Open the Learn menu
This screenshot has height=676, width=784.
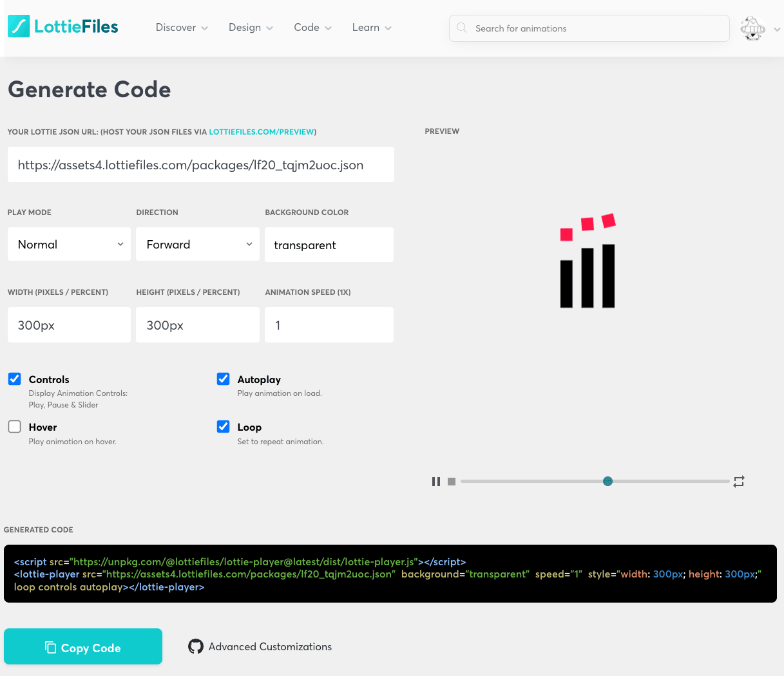[372, 28]
